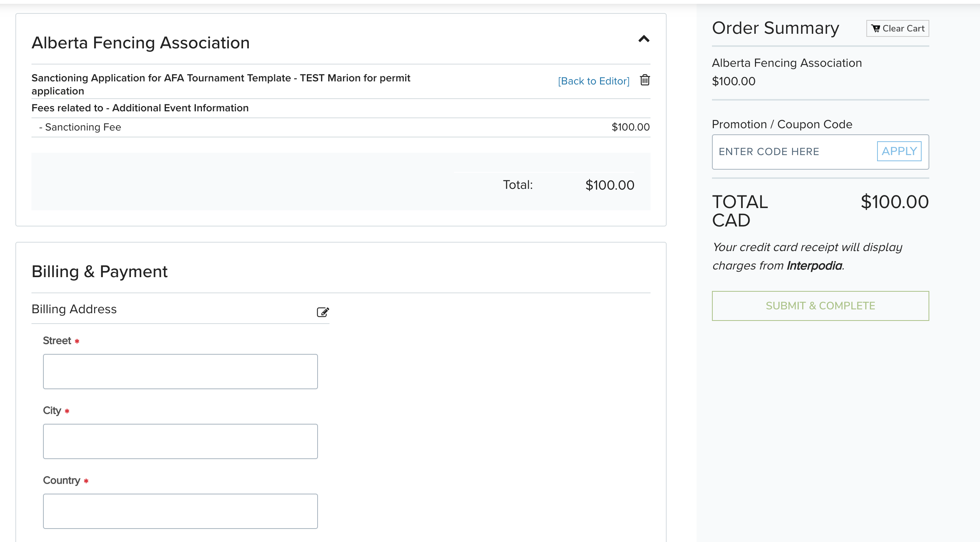Click the Country field label
Screen dimensions: 980x542
tap(61, 481)
